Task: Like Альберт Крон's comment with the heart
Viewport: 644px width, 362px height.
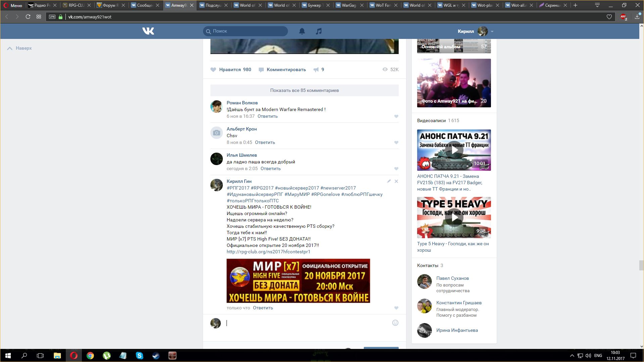Action: click(x=396, y=143)
